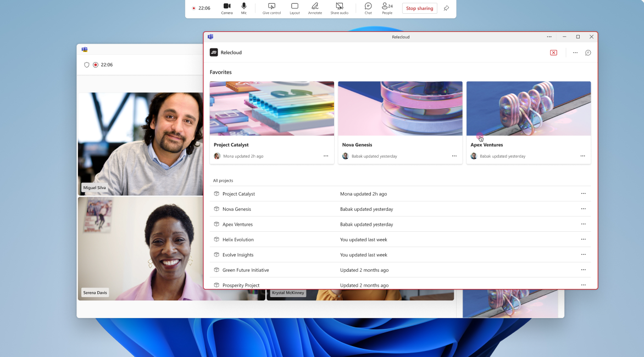Click the Teams icon in Relecloud title bar
The width and height of the screenshot is (644, 357).
coord(210,37)
